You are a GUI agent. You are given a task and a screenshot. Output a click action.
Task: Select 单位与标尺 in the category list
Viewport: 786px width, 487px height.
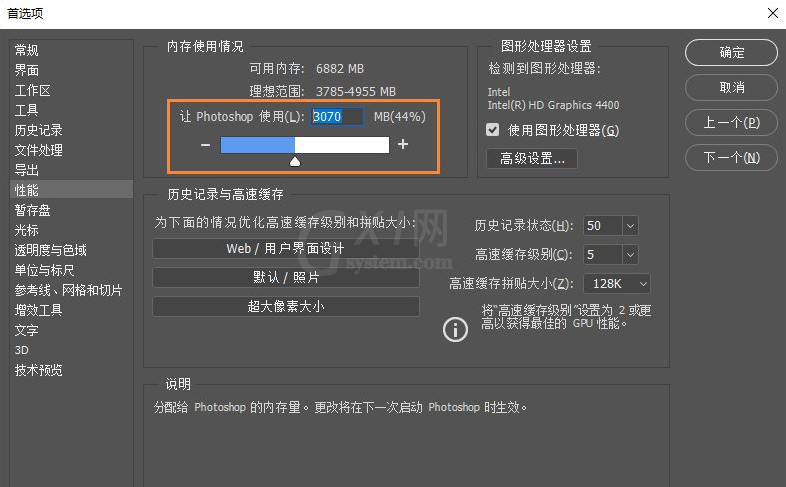(x=71, y=270)
